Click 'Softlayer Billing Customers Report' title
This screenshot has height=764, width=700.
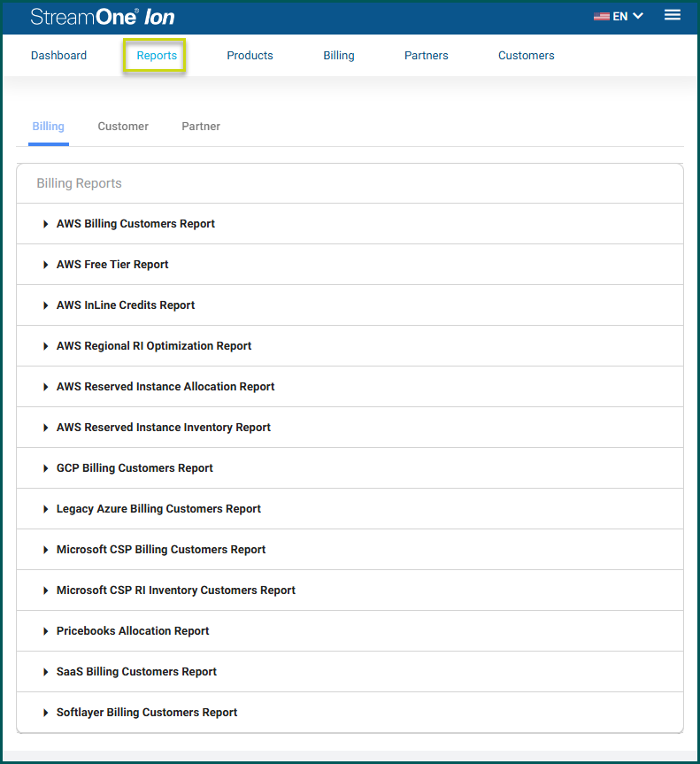[x=147, y=713]
